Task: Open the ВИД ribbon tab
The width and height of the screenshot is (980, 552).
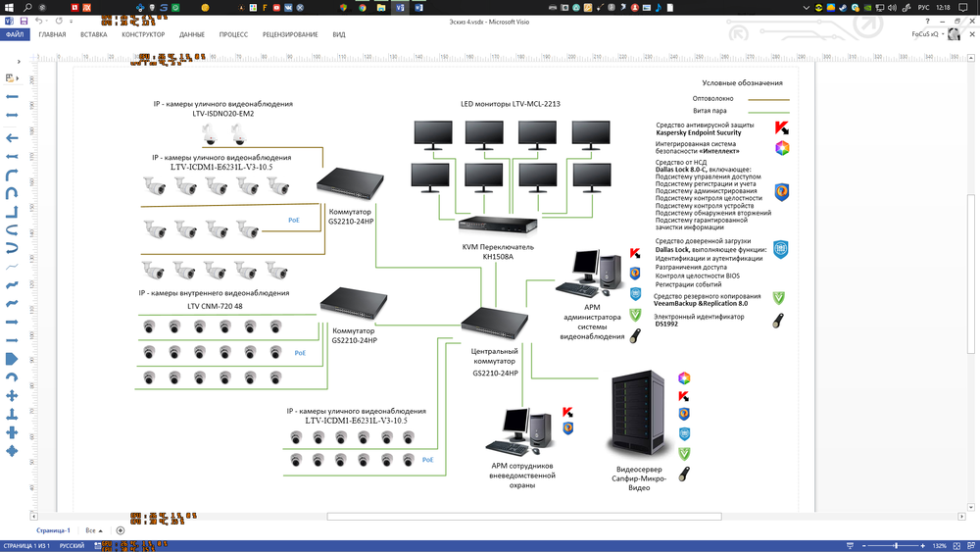Action: (x=339, y=34)
